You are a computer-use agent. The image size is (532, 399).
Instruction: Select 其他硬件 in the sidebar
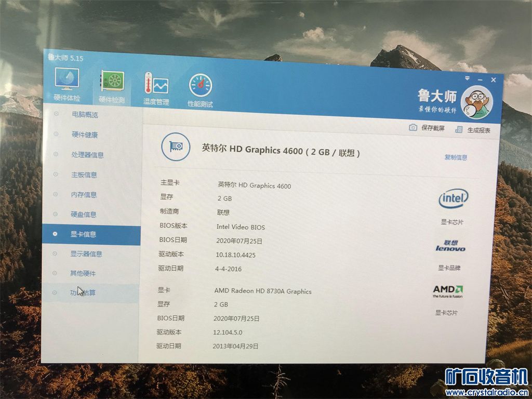(x=83, y=273)
